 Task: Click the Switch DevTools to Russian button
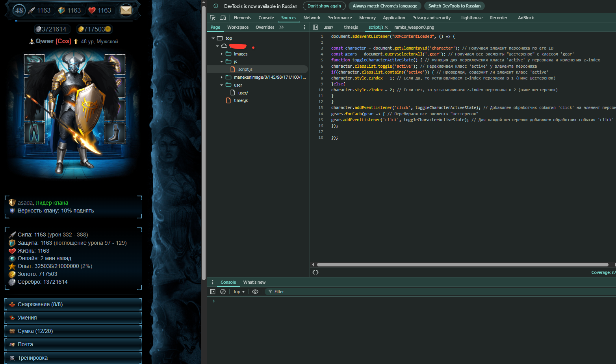454,6
